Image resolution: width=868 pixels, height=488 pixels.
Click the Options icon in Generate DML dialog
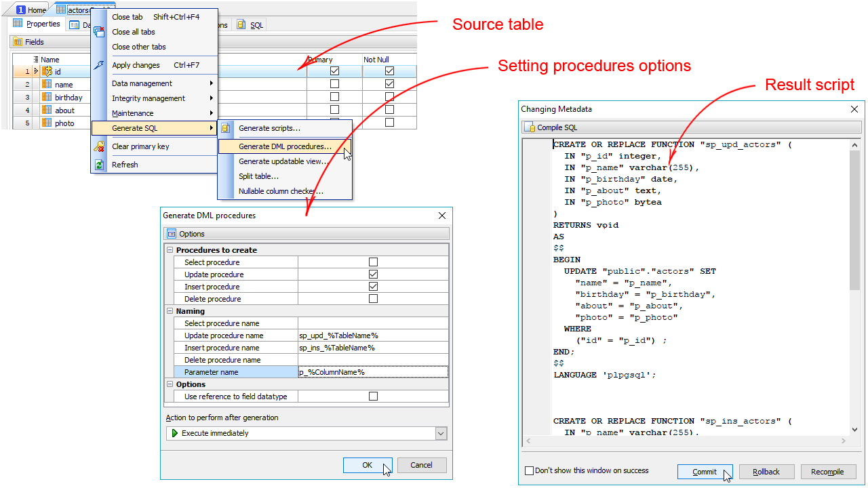tap(172, 234)
